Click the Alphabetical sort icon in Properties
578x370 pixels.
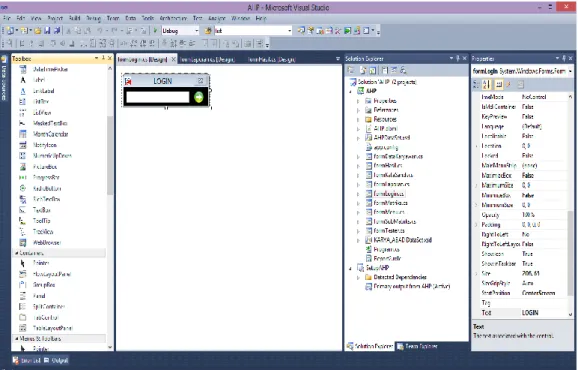tap(487, 85)
